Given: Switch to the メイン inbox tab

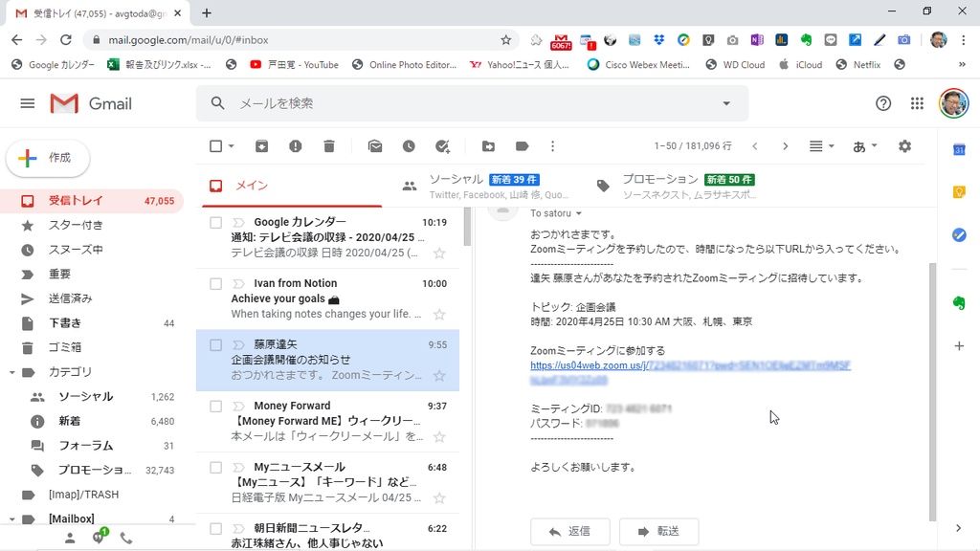Looking at the screenshot, I should tap(292, 186).
